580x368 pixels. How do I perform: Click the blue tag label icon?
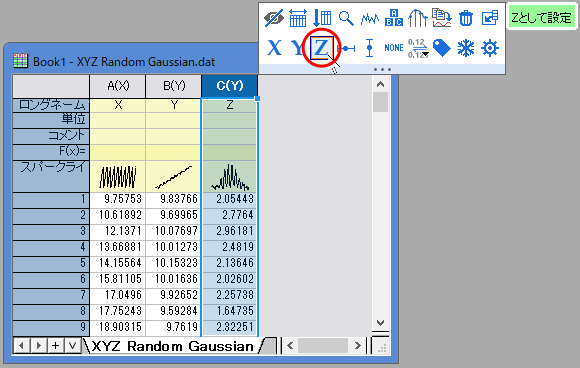click(x=442, y=48)
